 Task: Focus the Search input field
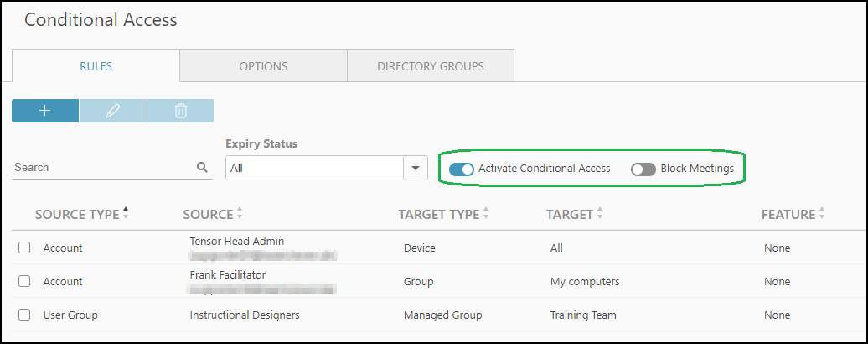(x=104, y=167)
